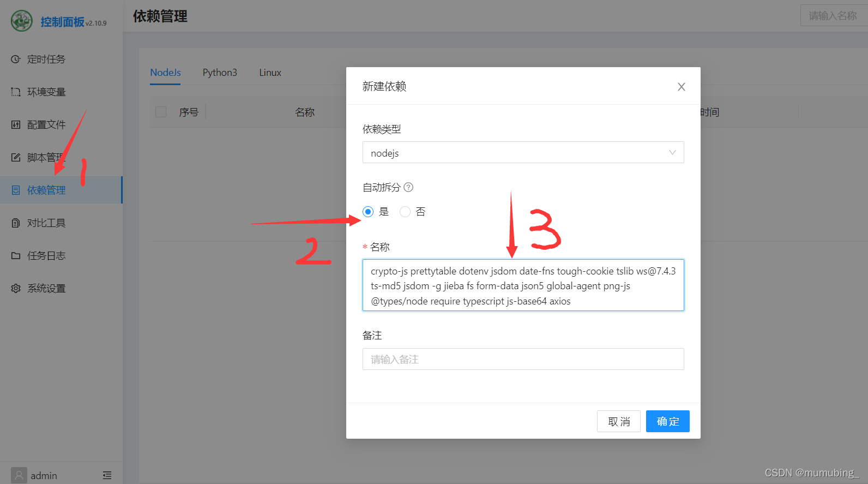
Task: Collapse the sidebar with the fold icon
Action: tap(107, 475)
